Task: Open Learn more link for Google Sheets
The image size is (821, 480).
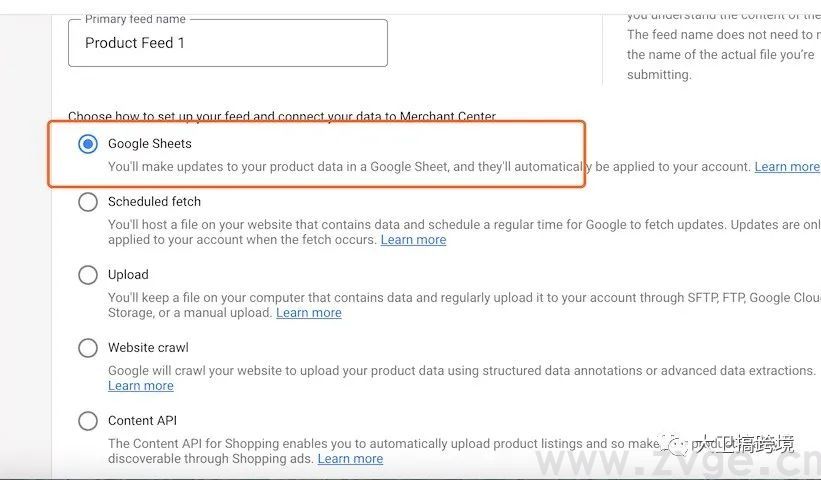Action: [x=787, y=167]
